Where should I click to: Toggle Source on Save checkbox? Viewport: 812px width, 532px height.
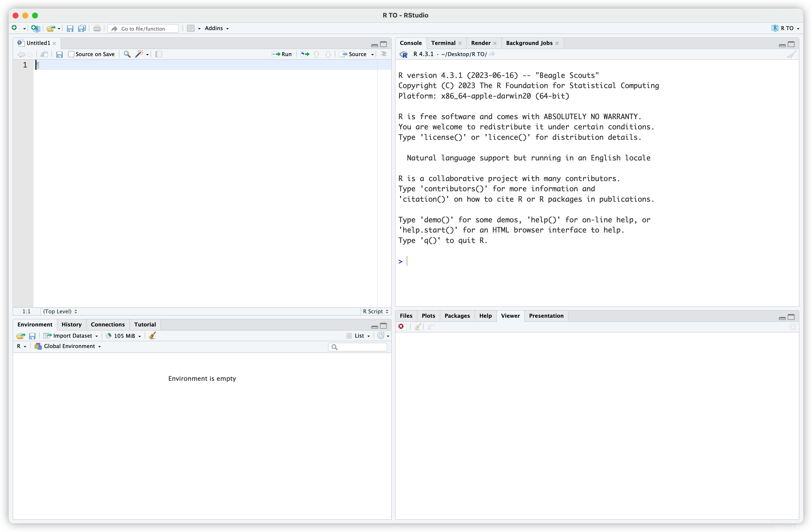point(71,54)
